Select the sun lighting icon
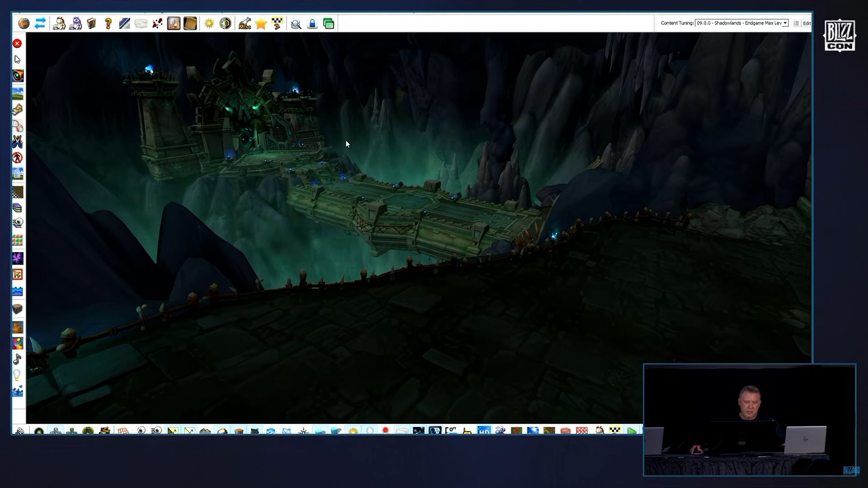The height and width of the screenshot is (488, 868). click(x=209, y=23)
